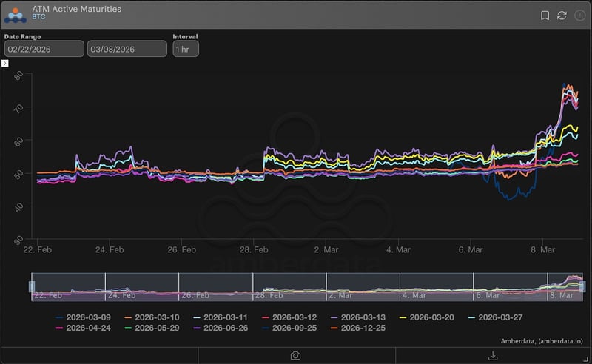This screenshot has width=592, height=364.
Task: Click the bookmark icon in header
Action: pyautogui.click(x=545, y=16)
